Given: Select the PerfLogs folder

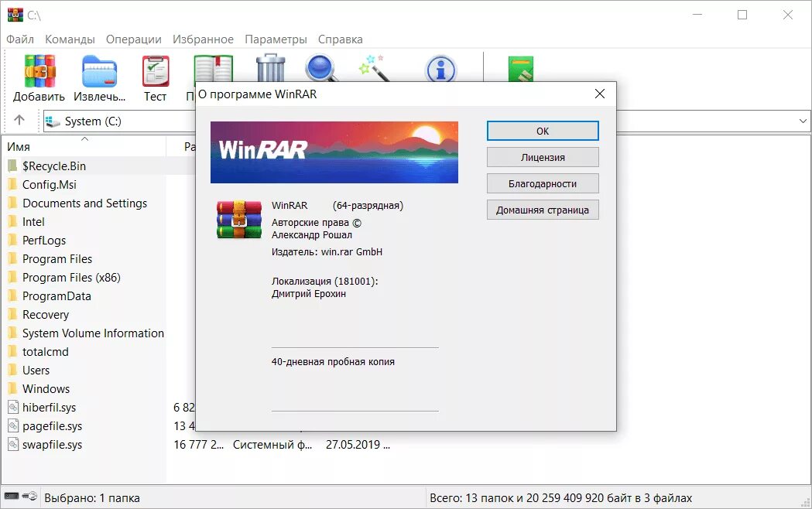Looking at the screenshot, I should (44, 241).
